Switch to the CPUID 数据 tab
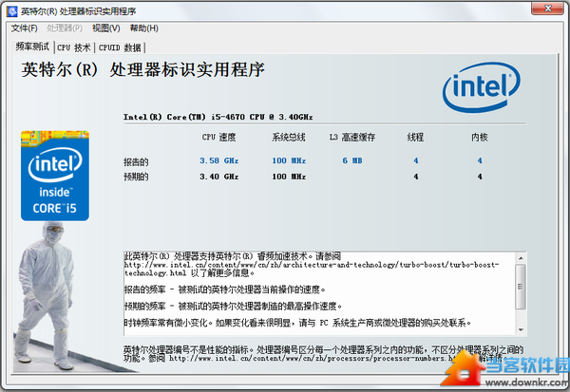This screenshot has width=570, height=392. (120, 47)
